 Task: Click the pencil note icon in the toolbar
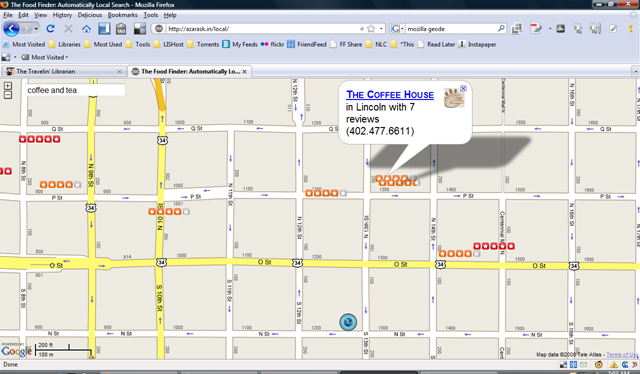(613, 29)
